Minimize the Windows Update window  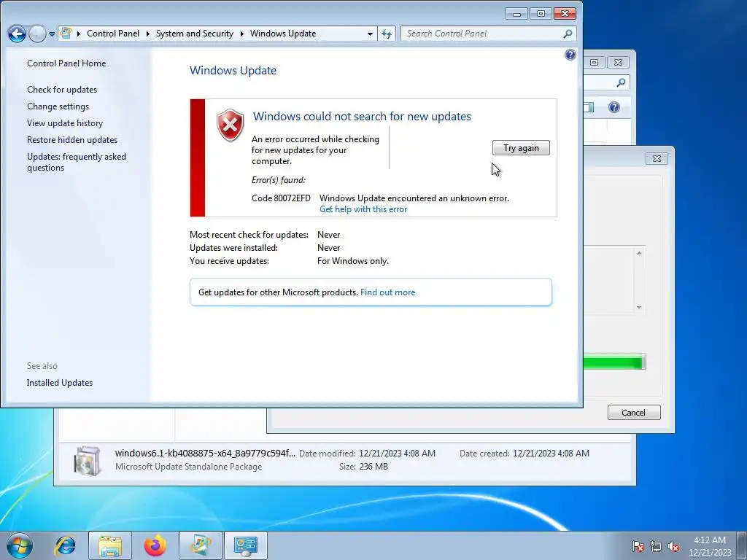[x=516, y=13]
